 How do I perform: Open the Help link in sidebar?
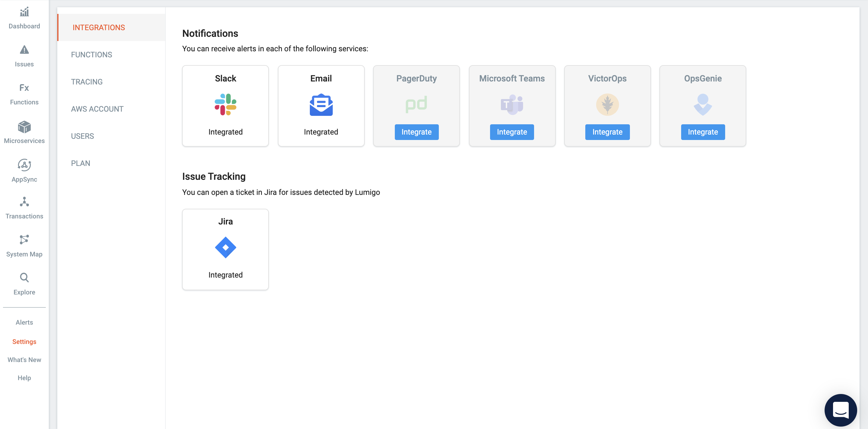click(24, 378)
